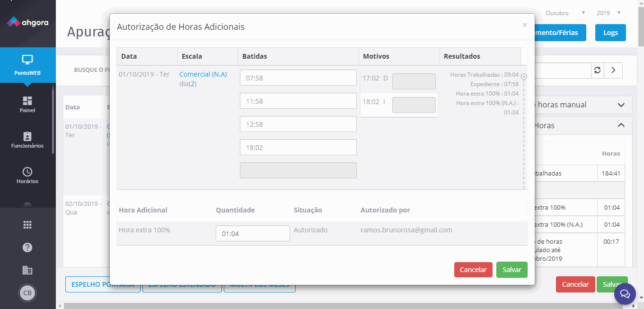Open the help question mark icon
The height and width of the screenshot is (309, 644).
pos(27,247)
